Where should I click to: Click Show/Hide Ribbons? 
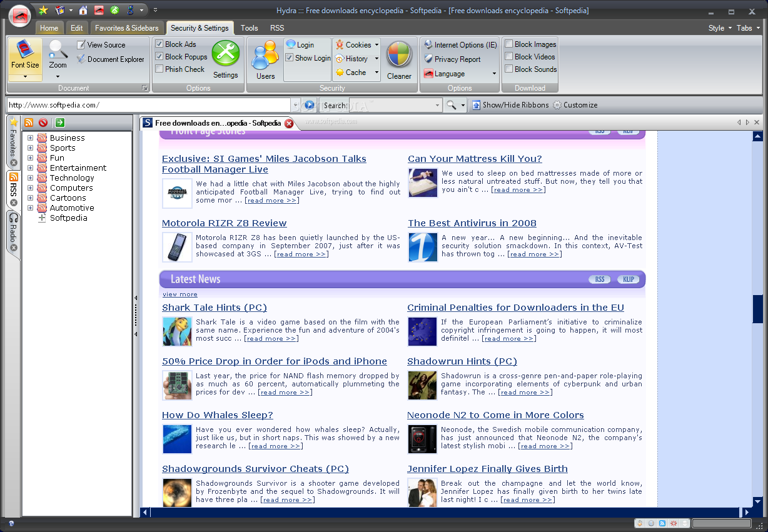tap(510, 105)
